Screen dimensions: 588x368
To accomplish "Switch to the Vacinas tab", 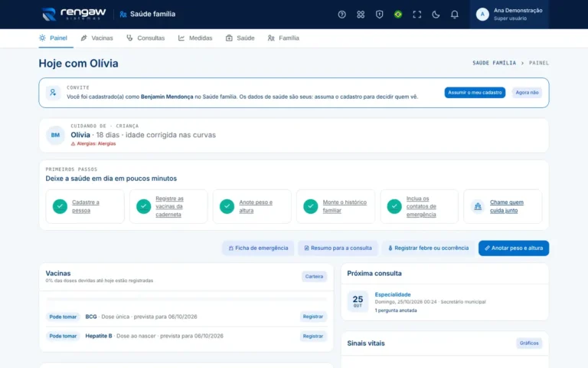I will [96, 38].
